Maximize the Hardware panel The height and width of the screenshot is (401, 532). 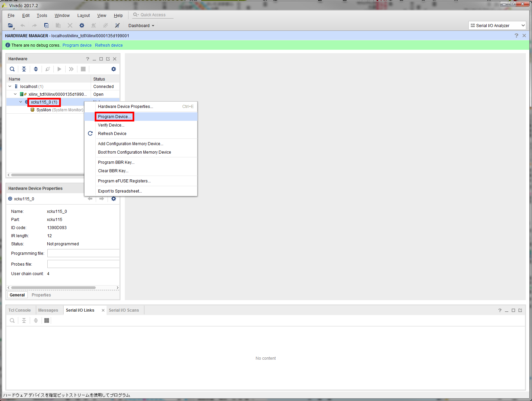pyautogui.click(x=101, y=59)
